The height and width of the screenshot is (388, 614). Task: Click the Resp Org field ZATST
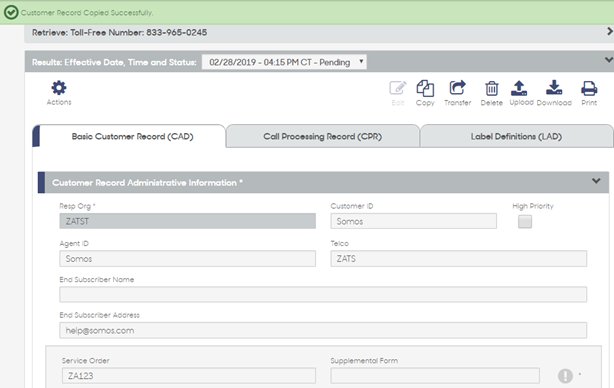[x=188, y=221]
